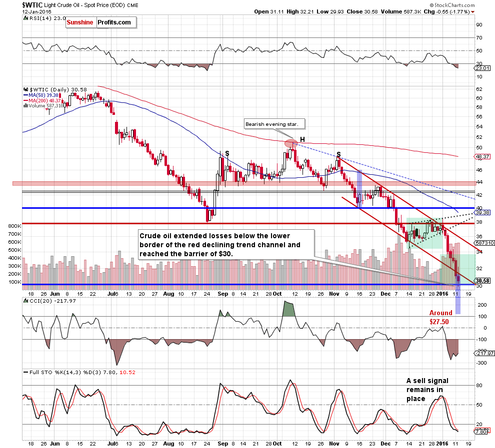Click the 12-Jan-2016 date label
495x448 pixels.
(x=36, y=11)
